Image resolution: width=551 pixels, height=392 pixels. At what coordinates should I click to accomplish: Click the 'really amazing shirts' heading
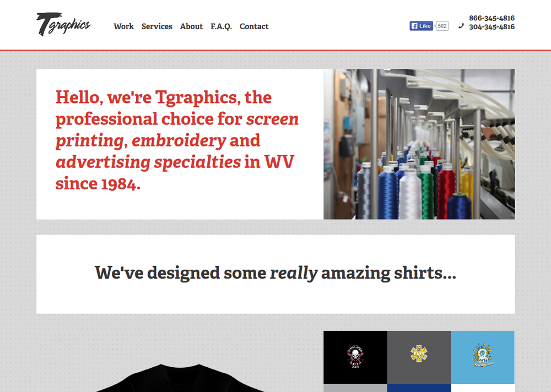[x=275, y=273]
